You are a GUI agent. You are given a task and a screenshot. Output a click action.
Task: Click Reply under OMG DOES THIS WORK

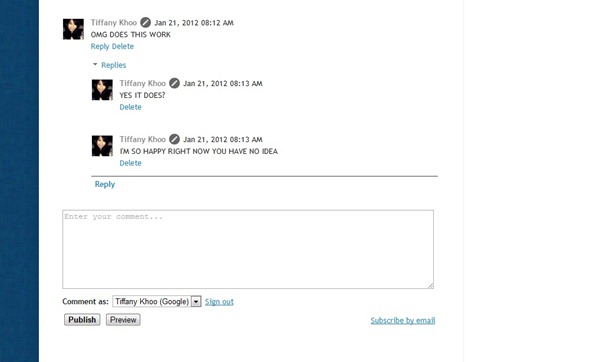click(100, 46)
